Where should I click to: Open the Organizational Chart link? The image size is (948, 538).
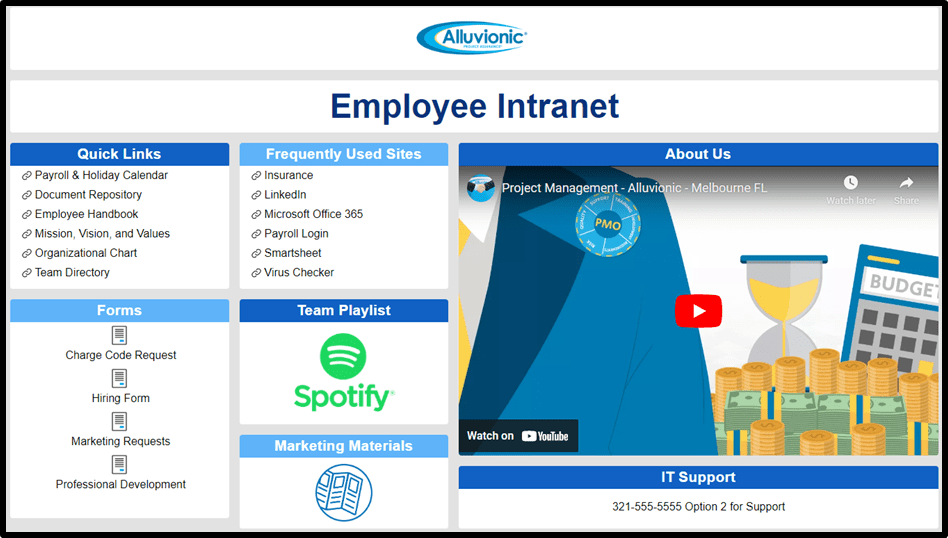tap(86, 253)
